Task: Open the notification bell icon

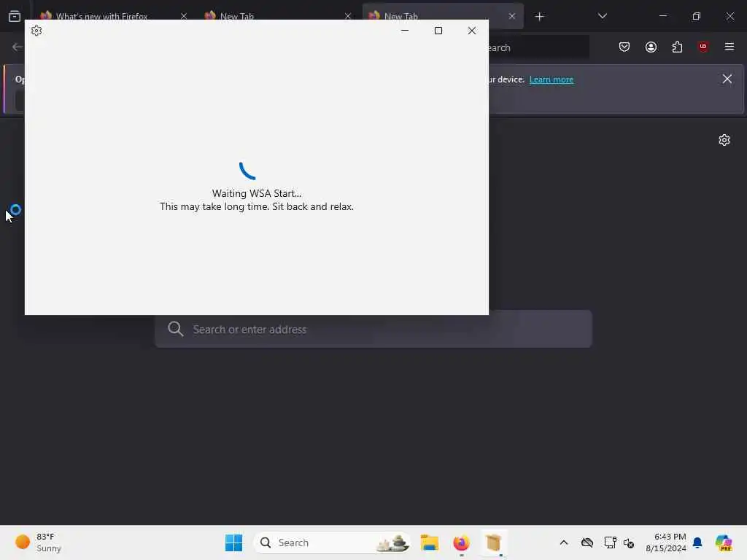Action: [x=697, y=542]
